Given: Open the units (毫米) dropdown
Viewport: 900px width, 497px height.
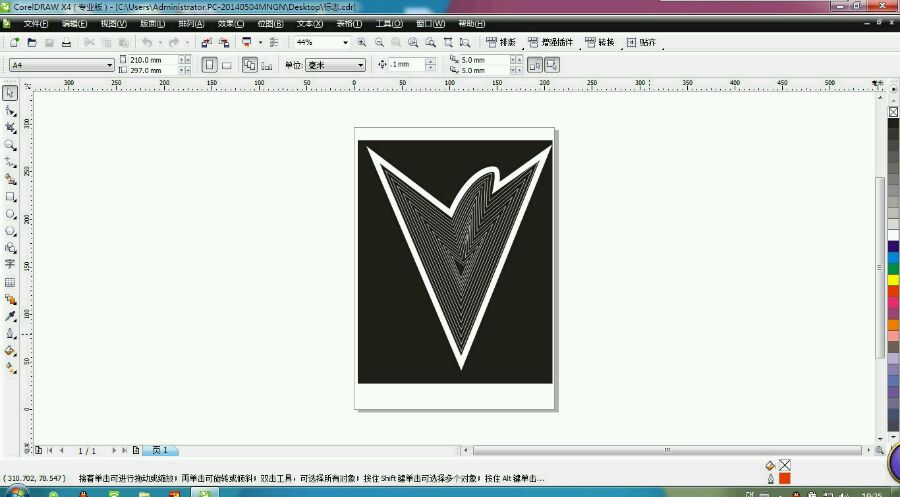Looking at the screenshot, I should pyautogui.click(x=360, y=65).
